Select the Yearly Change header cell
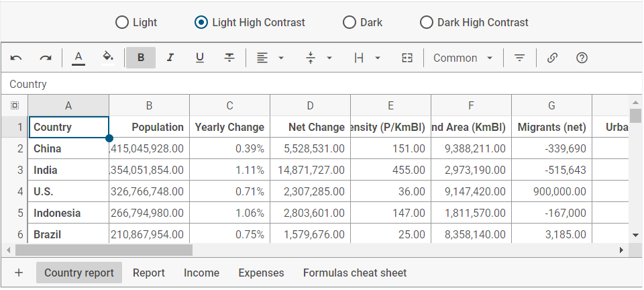Image resolution: width=644 pixels, height=290 pixels. click(x=229, y=127)
